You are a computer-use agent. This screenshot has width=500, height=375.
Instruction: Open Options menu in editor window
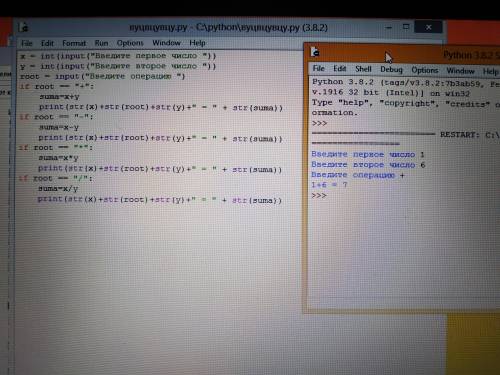130,43
